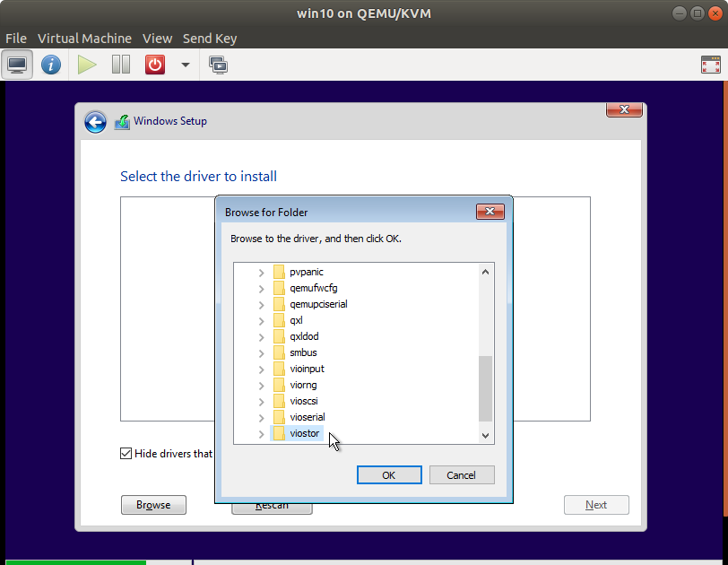
Task: Cancel the Browse for Folder dialog
Action: point(461,474)
